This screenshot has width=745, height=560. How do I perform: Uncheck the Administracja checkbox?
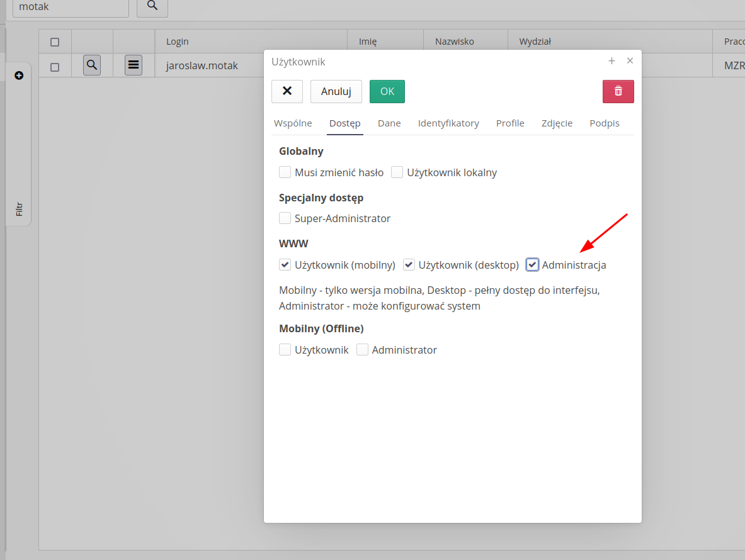[533, 265]
